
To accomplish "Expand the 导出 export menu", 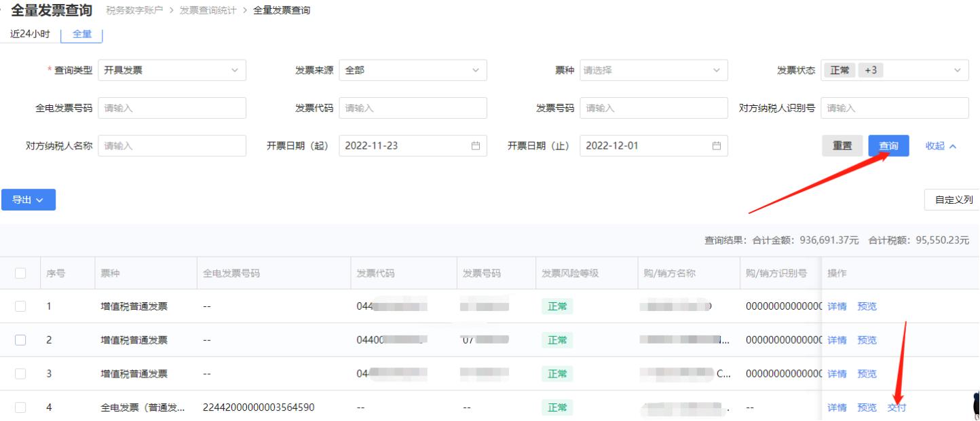I will pyautogui.click(x=29, y=200).
